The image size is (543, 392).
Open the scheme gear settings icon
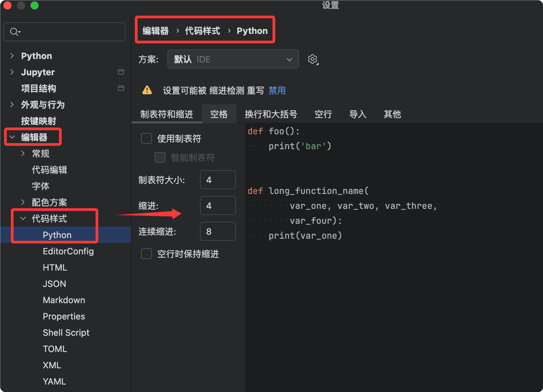[x=313, y=59]
